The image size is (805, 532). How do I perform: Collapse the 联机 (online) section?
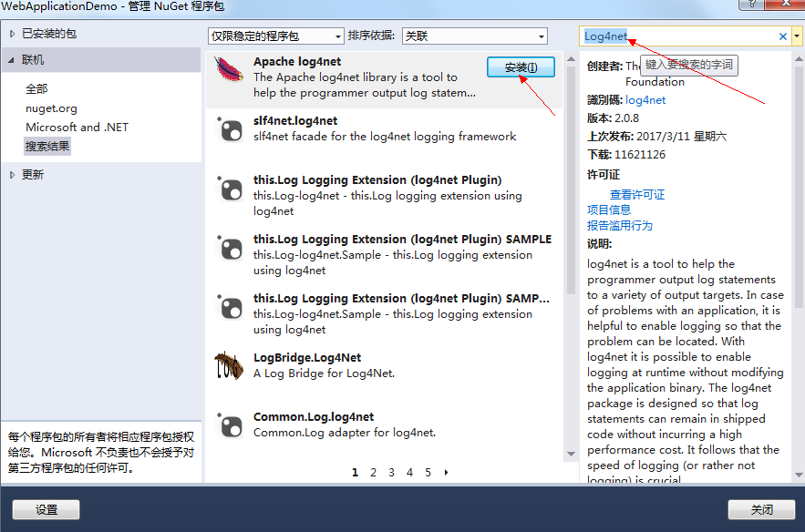[11, 60]
